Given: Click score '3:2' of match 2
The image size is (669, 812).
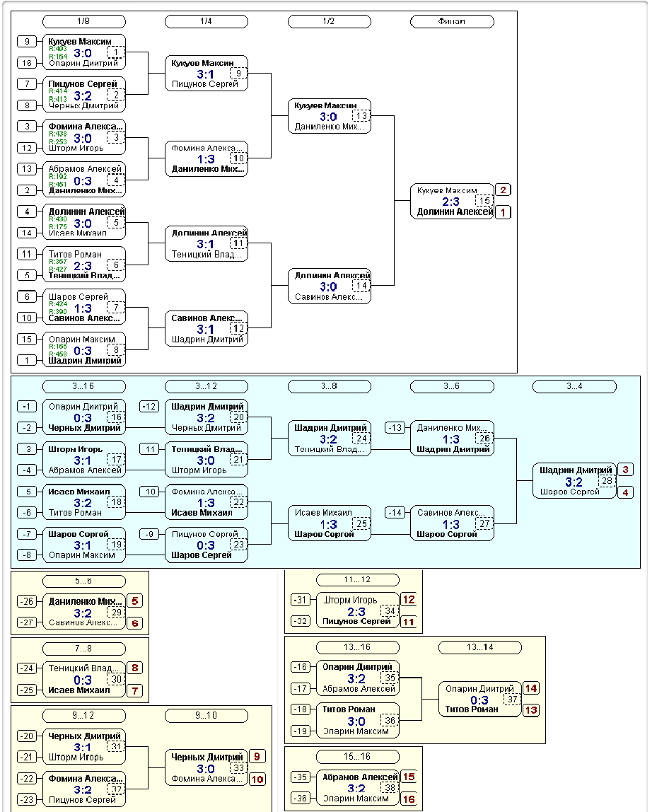Looking at the screenshot, I should pyautogui.click(x=83, y=96).
